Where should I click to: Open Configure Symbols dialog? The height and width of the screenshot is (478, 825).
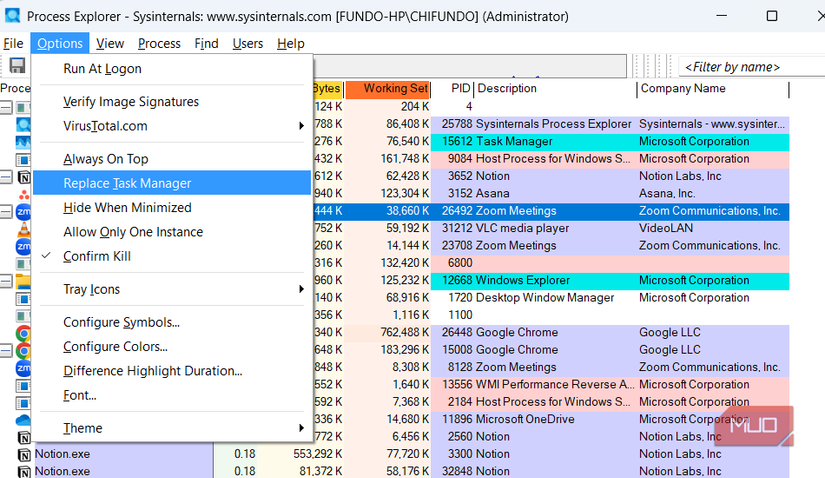[x=172, y=322]
